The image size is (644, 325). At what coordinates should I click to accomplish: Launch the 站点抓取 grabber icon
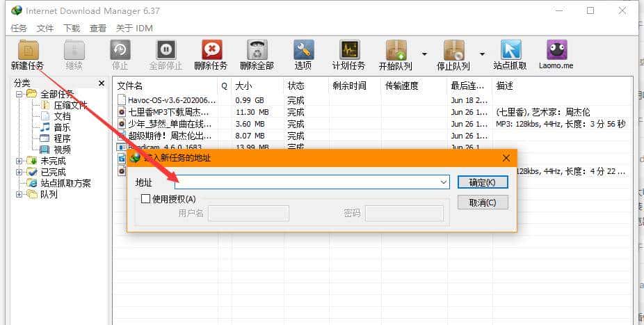[510, 50]
